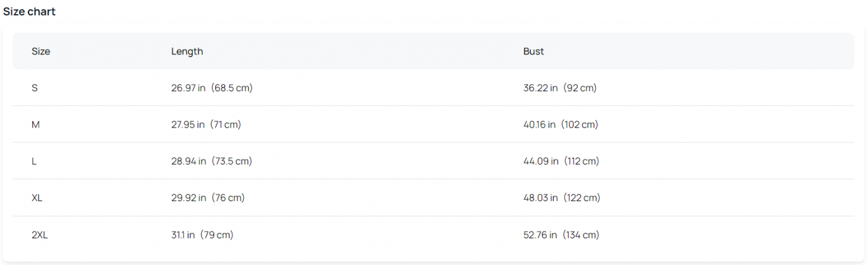Select the 26.97 in length value

point(188,88)
